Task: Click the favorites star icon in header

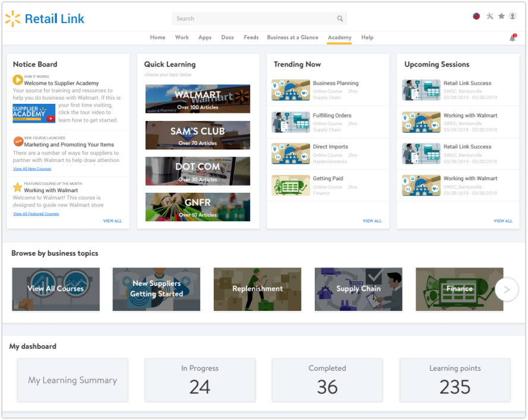Action: point(501,16)
